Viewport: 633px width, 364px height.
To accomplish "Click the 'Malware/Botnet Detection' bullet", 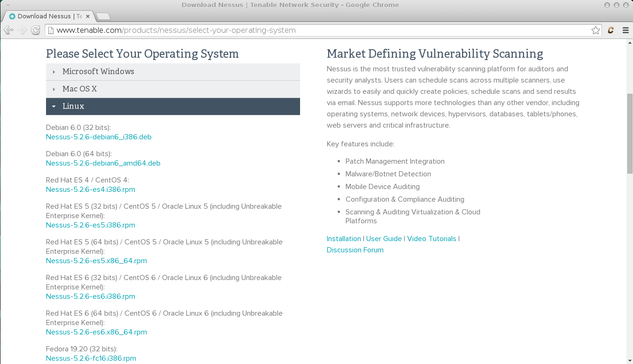I will (388, 174).
